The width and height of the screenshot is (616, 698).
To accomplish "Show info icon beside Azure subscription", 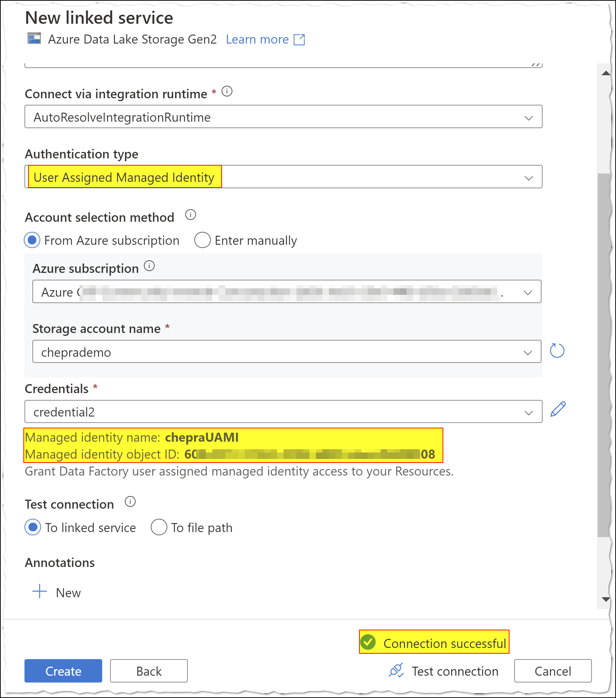I will pyautogui.click(x=149, y=266).
